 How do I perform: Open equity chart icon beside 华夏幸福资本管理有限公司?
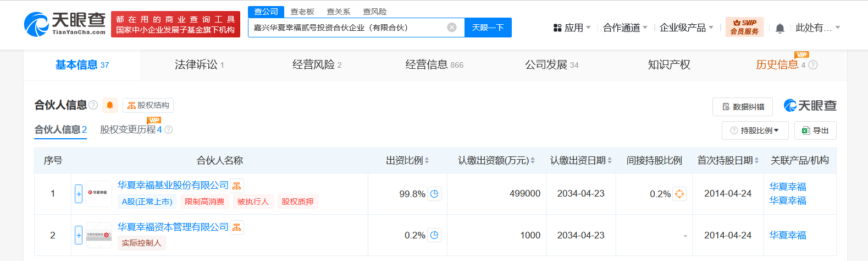click(236, 227)
